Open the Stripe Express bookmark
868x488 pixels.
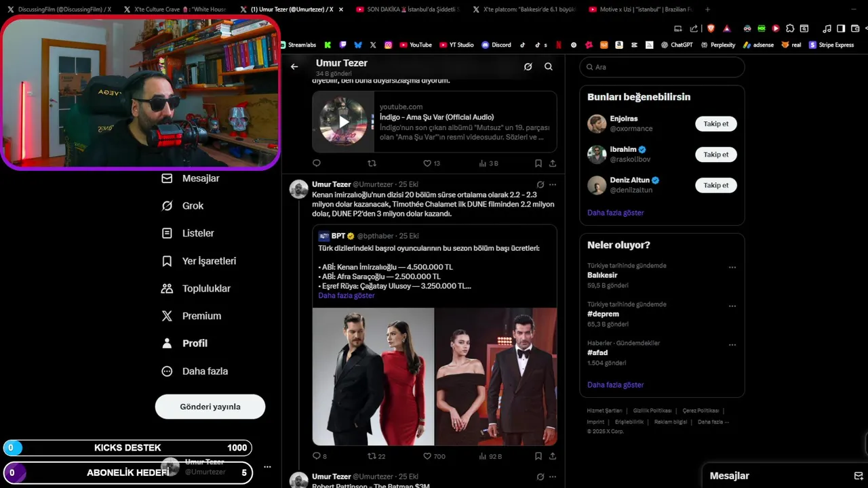[832, 45]
